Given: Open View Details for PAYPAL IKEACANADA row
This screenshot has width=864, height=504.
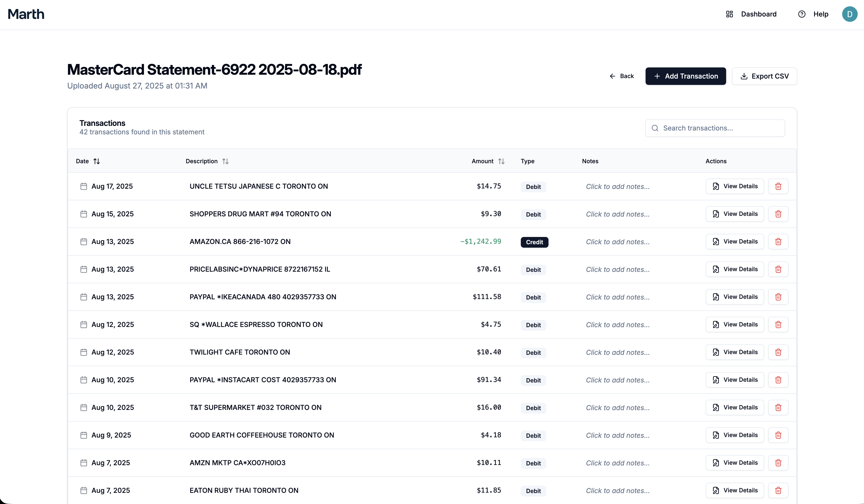Looking at the screenshot, I should click(x=735, y=297).
